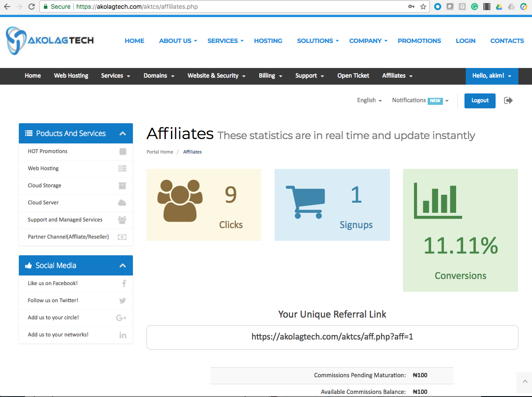Viewport: 532px width, 397px height.
Task: Click the Web Hosting server icon
Action: [122, 168]
